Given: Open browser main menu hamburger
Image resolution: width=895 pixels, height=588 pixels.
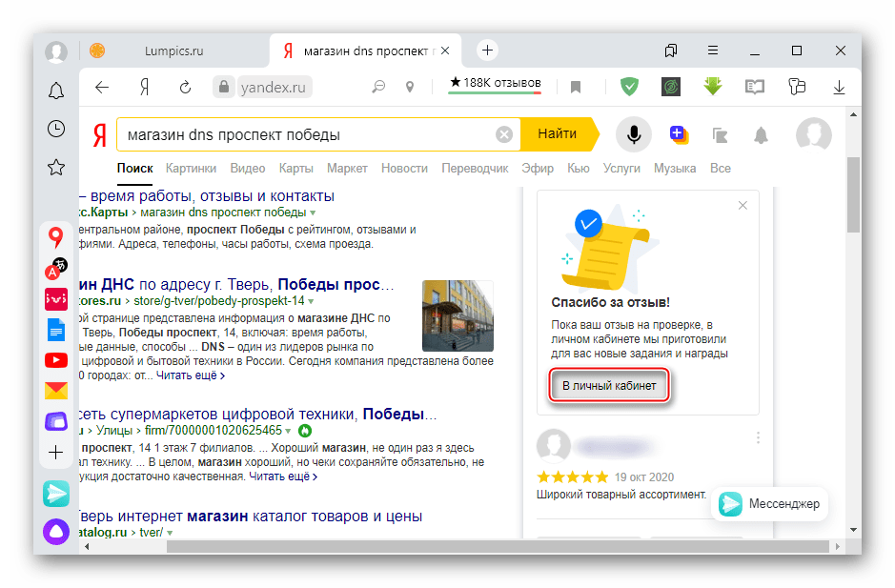Looking at the screenshot, I should [x=712, y=50].
